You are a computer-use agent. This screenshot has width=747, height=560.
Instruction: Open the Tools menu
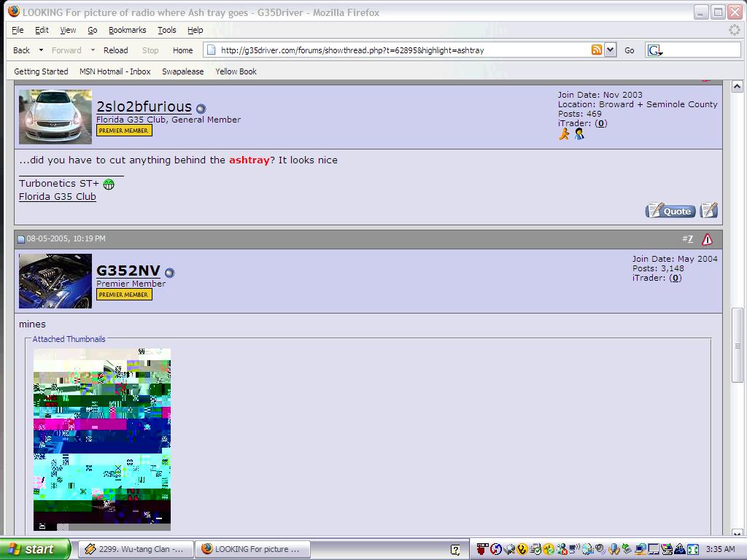point(167,30)
